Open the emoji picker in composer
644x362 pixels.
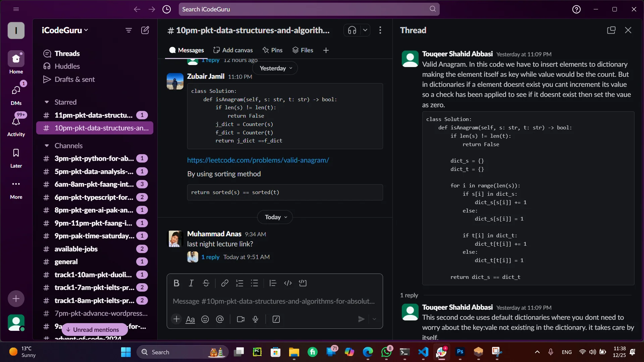[x=205, y=319]
